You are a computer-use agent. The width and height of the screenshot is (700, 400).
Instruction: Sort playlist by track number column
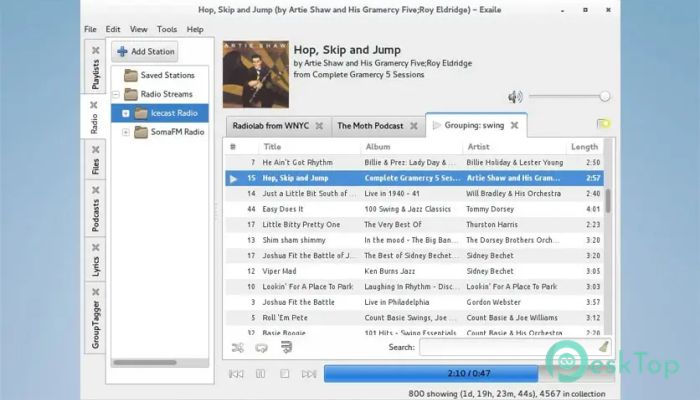241,147
